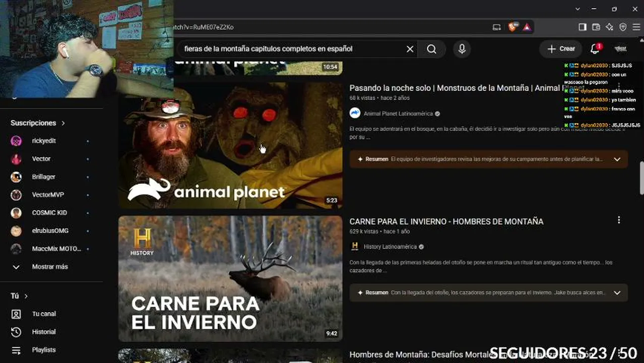Image resolution: width=644 pixels, height=363 pixels.
Task: Open the tab search chevron in the title bar
Action: (578, 9)
